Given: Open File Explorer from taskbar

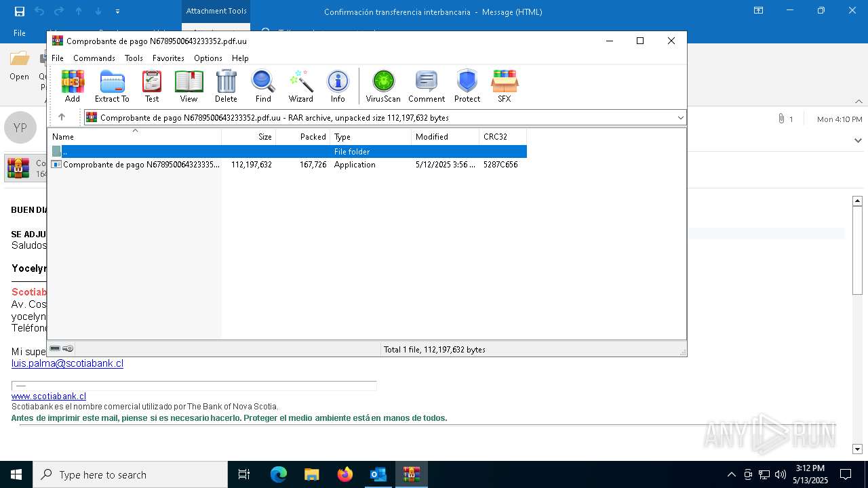Looking at the screenshot, I should pos(311,474).
